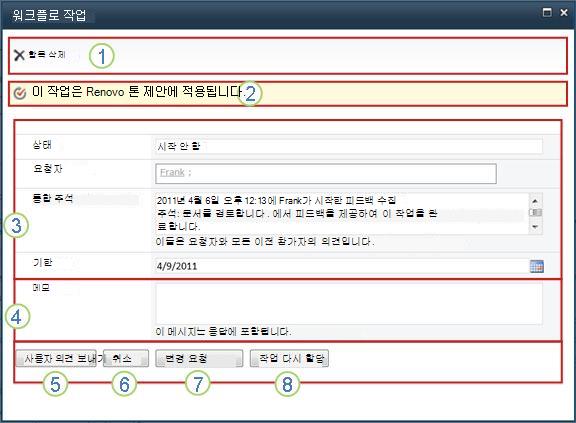The image size is (576, 423).
Task: Click the 상태 field showing 시작 안 함
Action: (x=349, y=147)
